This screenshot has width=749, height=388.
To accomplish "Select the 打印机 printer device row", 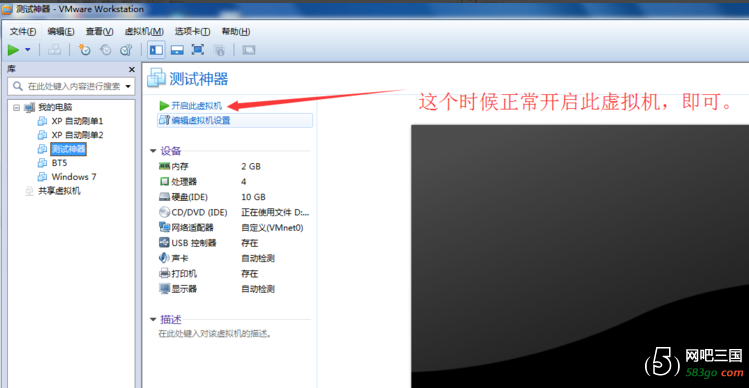I will [234, 273].
